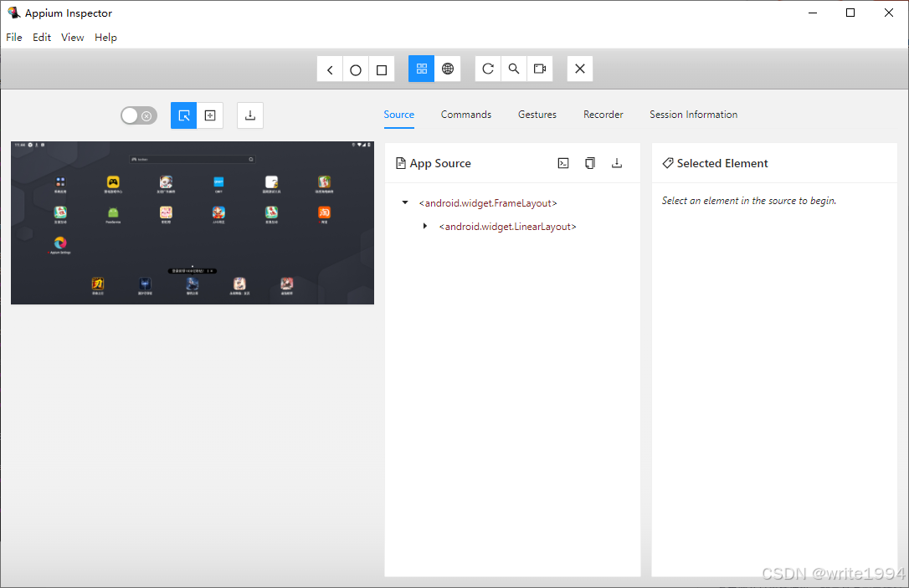Click yellow gamepad app icon in screenshot
The width and height of the screenshot is (909, 588).
pos(113,184)
